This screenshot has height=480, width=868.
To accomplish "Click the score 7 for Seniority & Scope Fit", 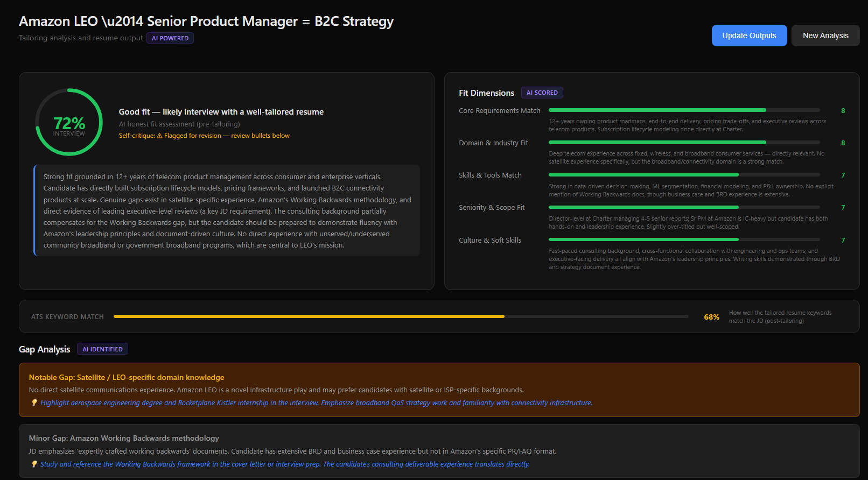I will (x=843, y=208).
